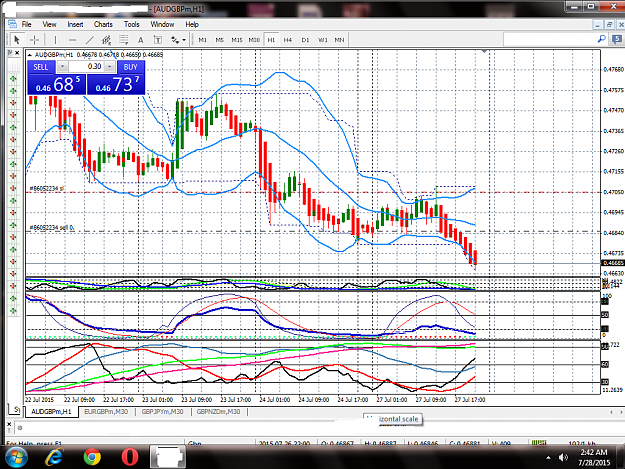Select the Text label tool

tap(158, 40)
